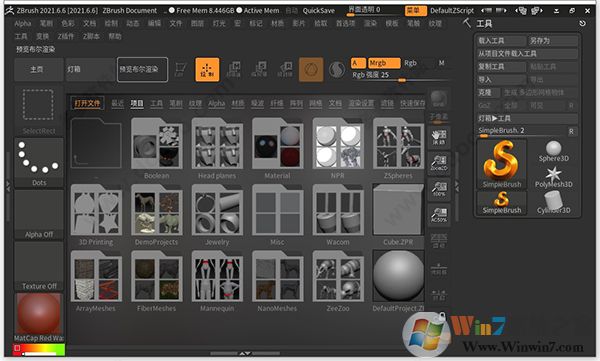This screenshot has height=361, width=600.
Task: Click the red-to-green gradient color bar
Action: pyautogui.click(x=39, y=349)
